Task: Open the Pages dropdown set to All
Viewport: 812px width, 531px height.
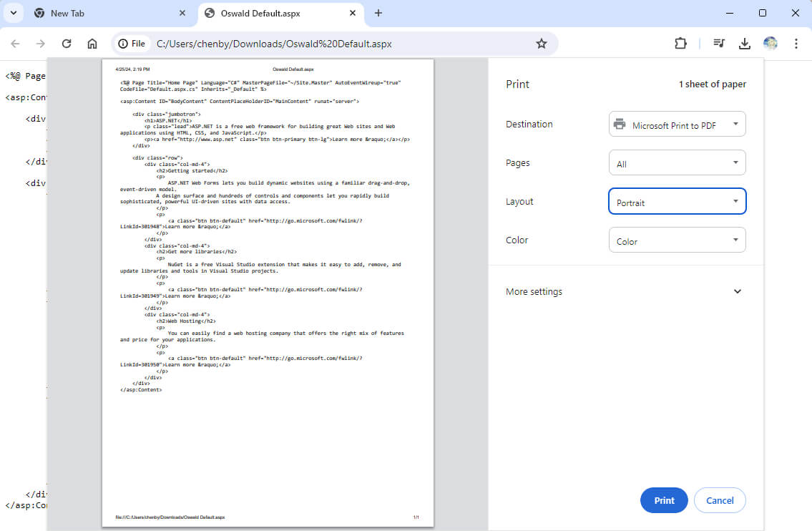Action: pos(677,163)
